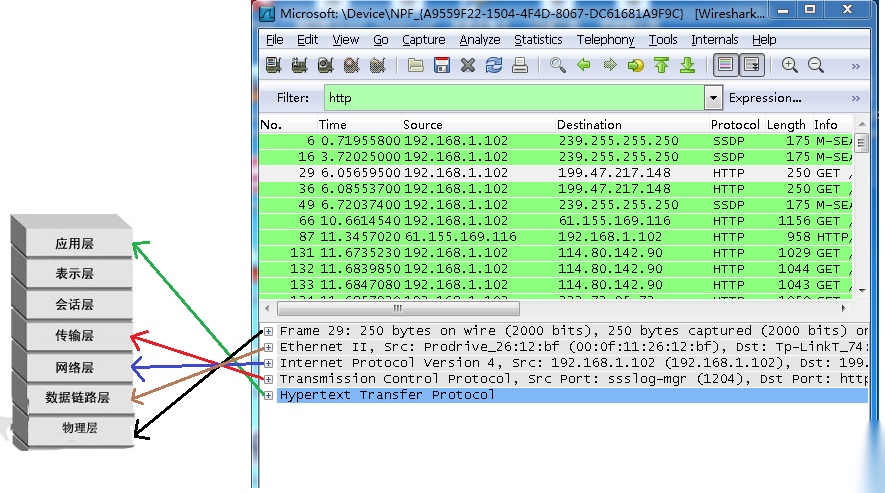The width and height of the screenshot is (885, 493).
Task: Toggle auto scroll during live capture
Action: click(x=752, y=66)
